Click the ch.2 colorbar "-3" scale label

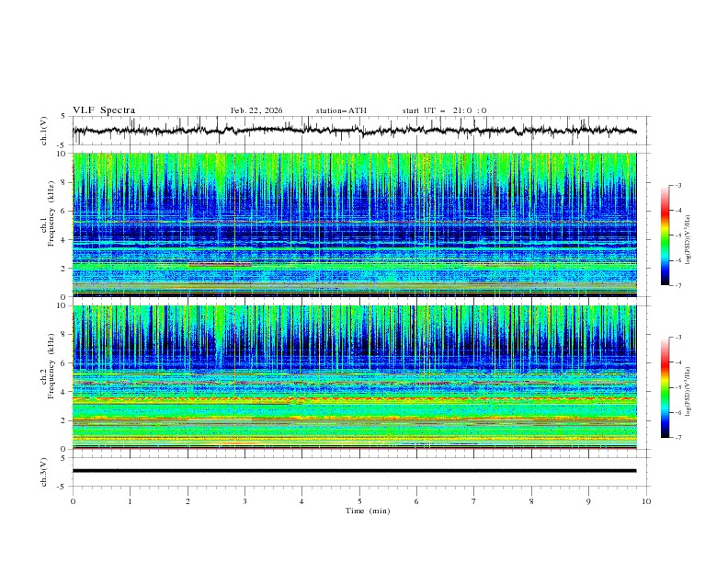tap(678, 338)
